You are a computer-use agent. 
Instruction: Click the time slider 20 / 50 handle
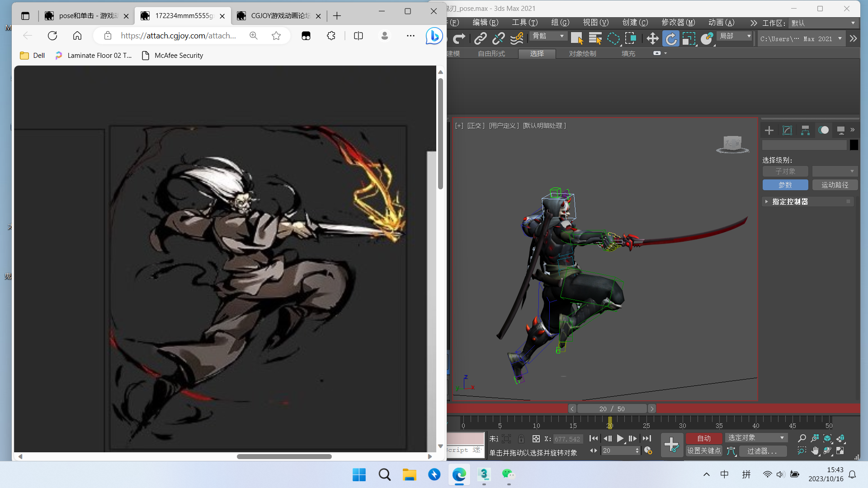[612, 408]
